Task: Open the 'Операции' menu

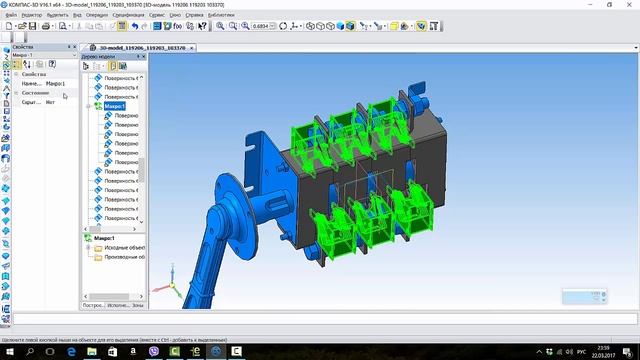Action: point(97,15)
